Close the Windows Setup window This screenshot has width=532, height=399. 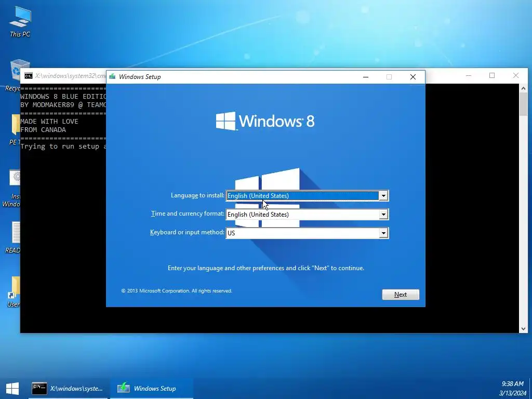[x=413, y=77]
